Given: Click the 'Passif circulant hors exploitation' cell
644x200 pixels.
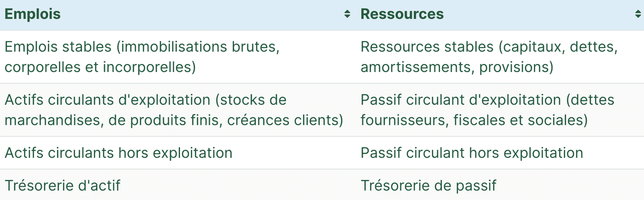Looking at the screenshot, I should (x=472, y=153).
